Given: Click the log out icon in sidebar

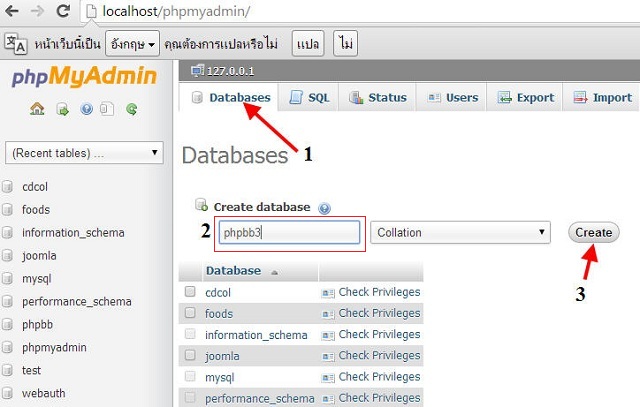Looking at the screenshot, I should [x=62, y=109].
